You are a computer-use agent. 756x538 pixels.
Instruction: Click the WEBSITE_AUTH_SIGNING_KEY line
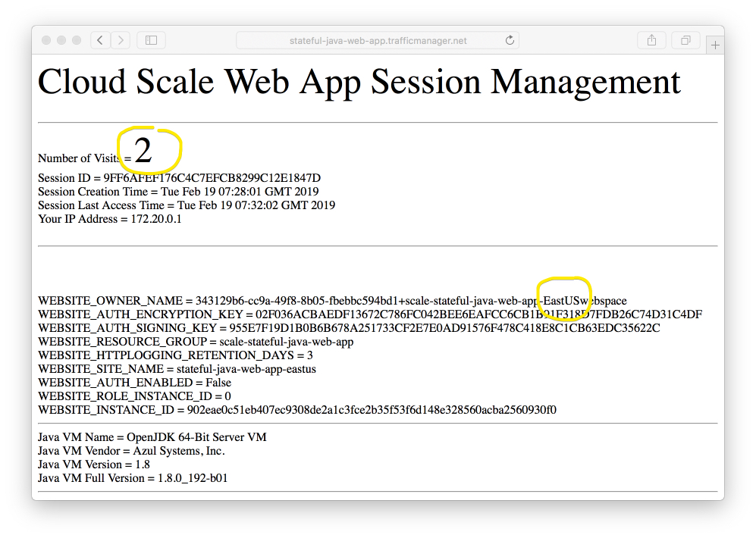(349, 328)
